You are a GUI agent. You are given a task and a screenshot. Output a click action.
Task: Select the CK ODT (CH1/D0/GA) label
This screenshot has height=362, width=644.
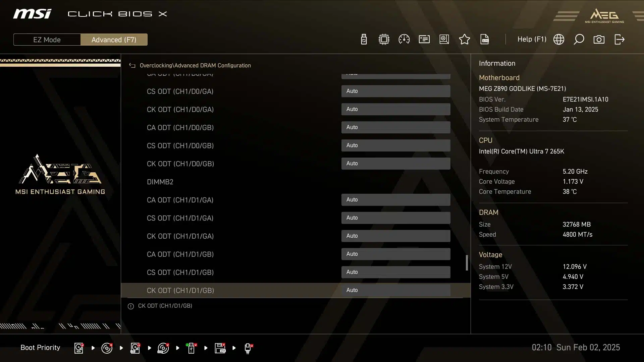180,110
